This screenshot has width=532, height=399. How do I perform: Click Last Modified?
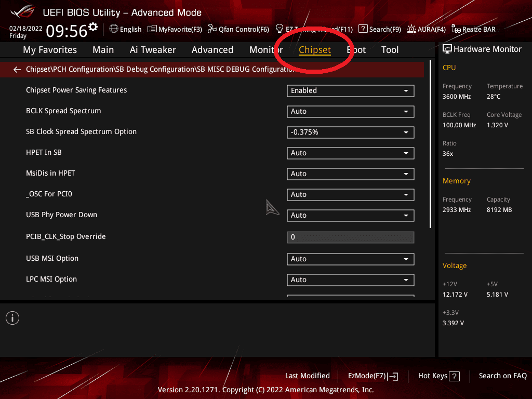coord(308,376)
